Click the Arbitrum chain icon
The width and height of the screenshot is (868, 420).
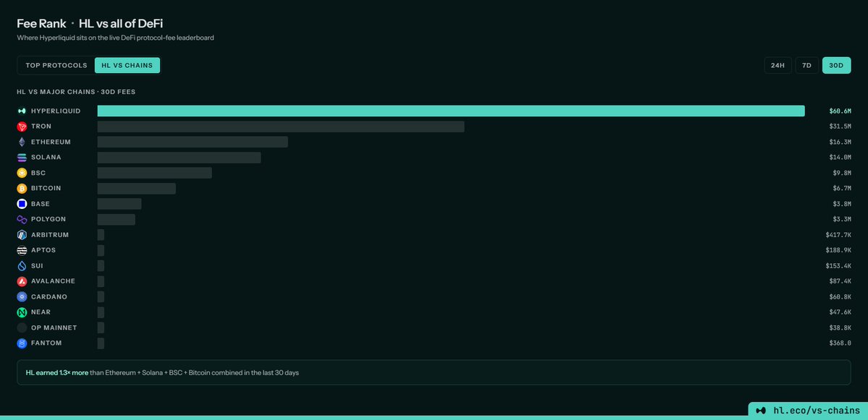pyautogui.click(x=22, y=235)
